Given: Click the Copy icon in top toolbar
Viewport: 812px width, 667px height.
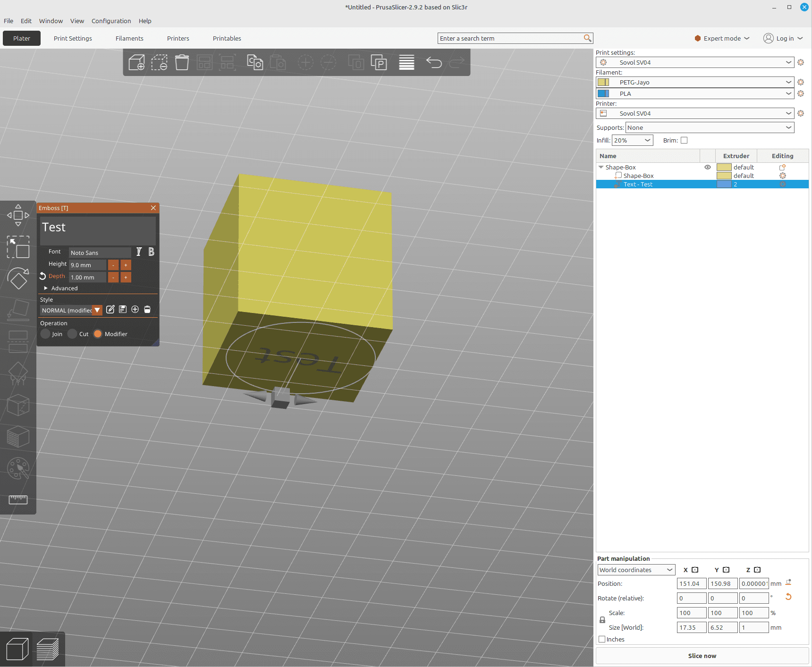Looking at the screenshot, I should point(255,62).
